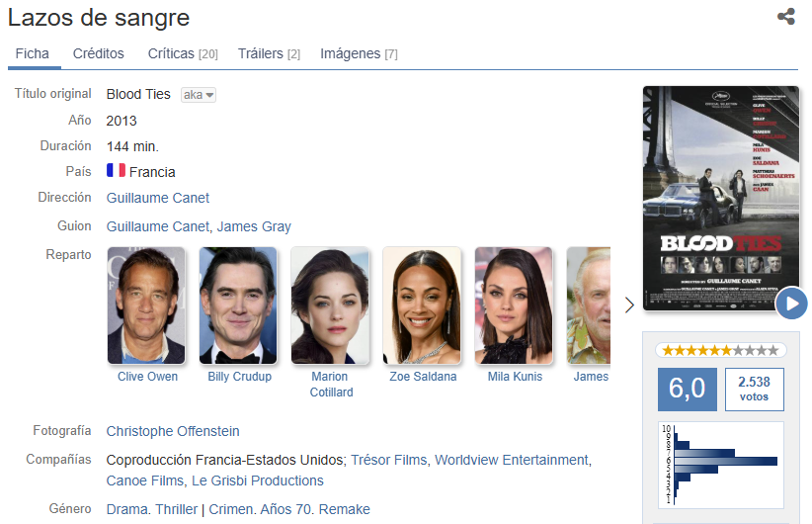Open the Guillaume Canet writer link in Guion

[x=157, y=226]
